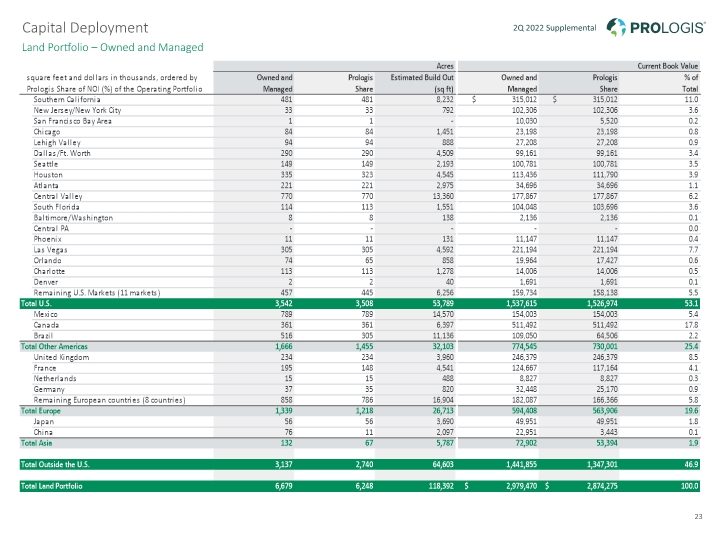Image resolution: width=720 pixels, height=540 pixels.
Task: Select the 'Houston' row label
Action: [48, 175]
